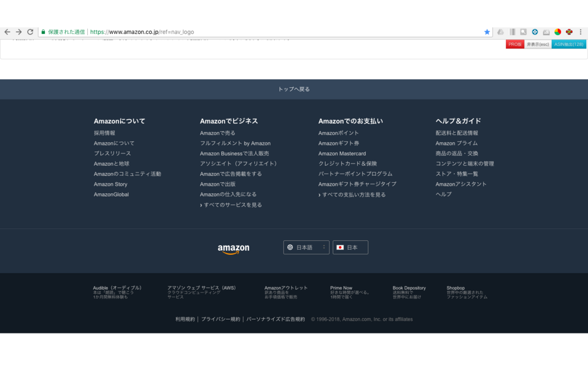This screenshot has width=588, height=368.
Task: Open Amazonギフト券 link
Action: point(339,143)
